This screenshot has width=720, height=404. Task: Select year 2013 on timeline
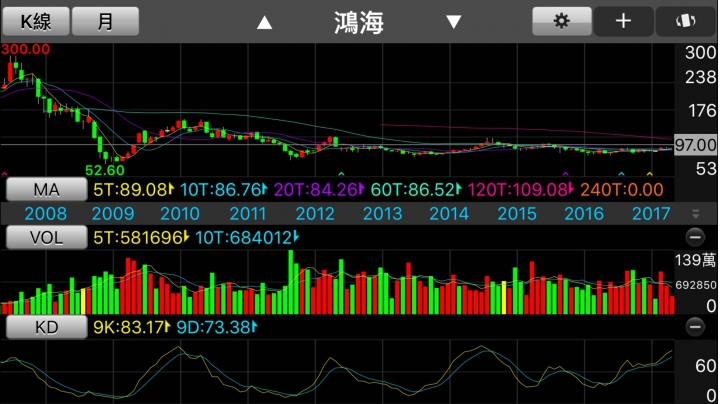(x=382, y=214)
